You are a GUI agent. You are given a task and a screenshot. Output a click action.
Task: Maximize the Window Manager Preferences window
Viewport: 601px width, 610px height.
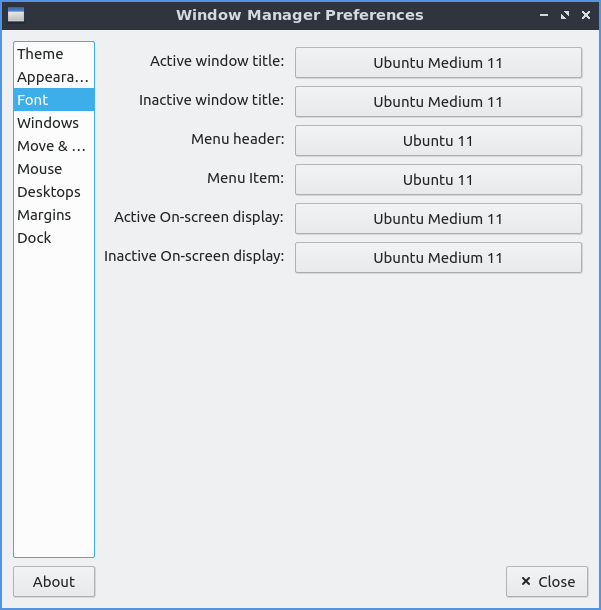coord(565,16)
